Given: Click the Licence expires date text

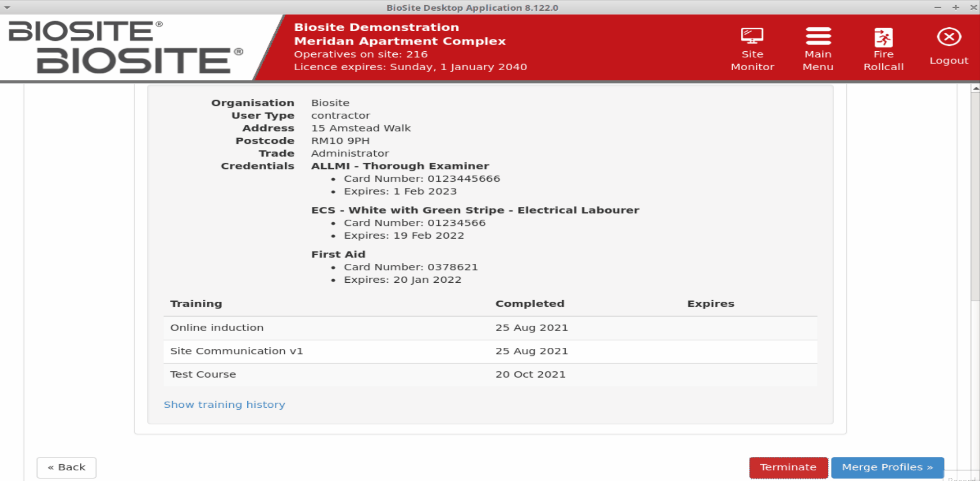Looking at the screenshot, I should 411,67.
